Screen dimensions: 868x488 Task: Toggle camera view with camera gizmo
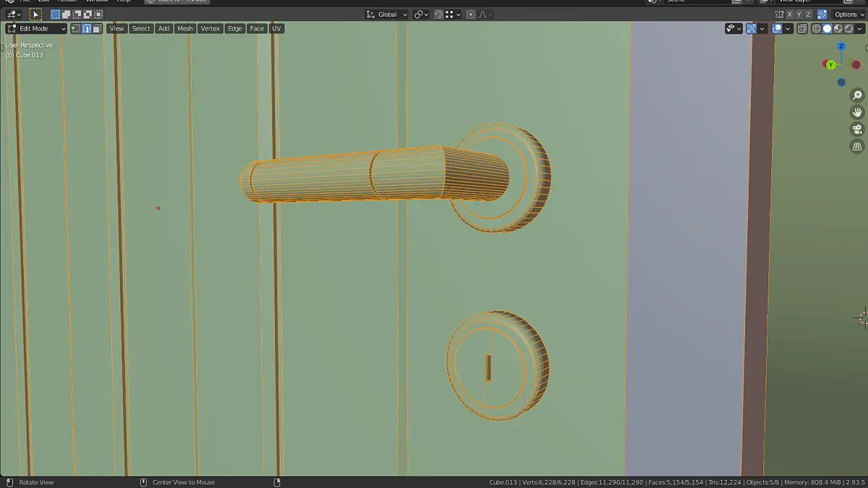(x=857, y=129)
